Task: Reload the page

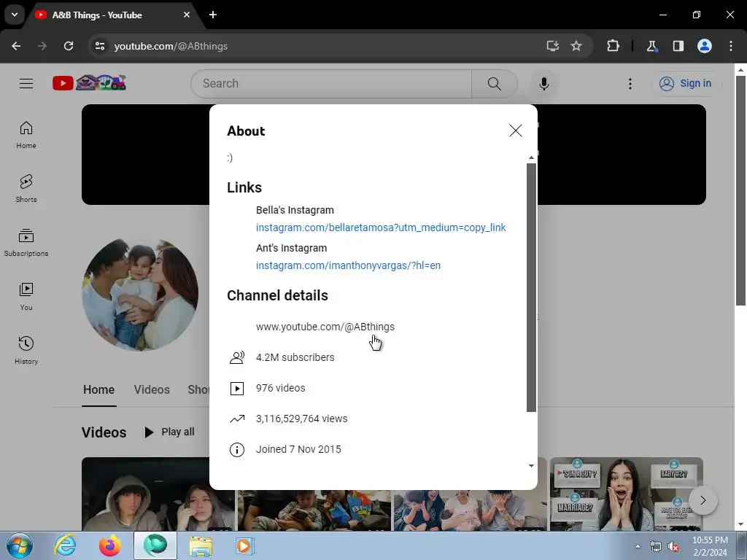Action: coord(69,46)
